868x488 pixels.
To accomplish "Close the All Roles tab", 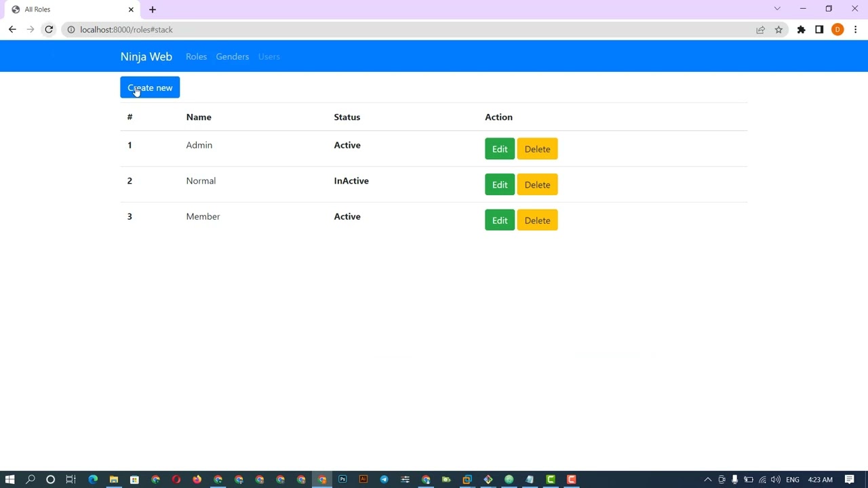I will click(131, 9).
